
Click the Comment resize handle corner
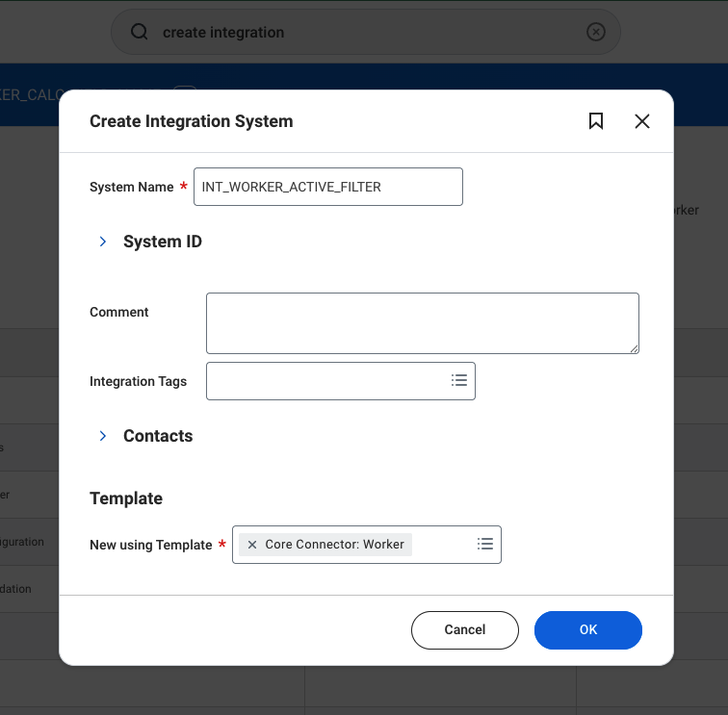pyautogui.click(x=634, y=349)
